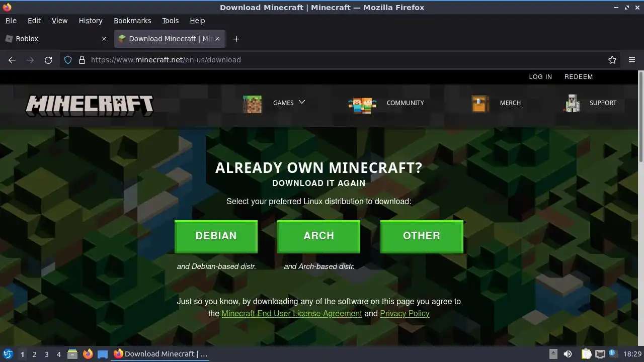Open the volume speaker tray icon

(568, 354)
